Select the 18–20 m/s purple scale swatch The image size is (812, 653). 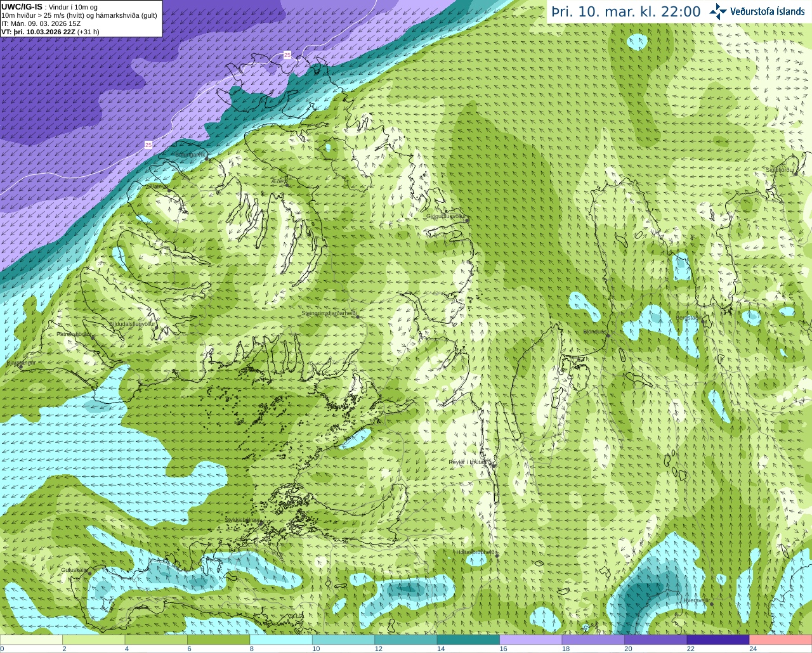pyautogui.click(x=593, y=640)
